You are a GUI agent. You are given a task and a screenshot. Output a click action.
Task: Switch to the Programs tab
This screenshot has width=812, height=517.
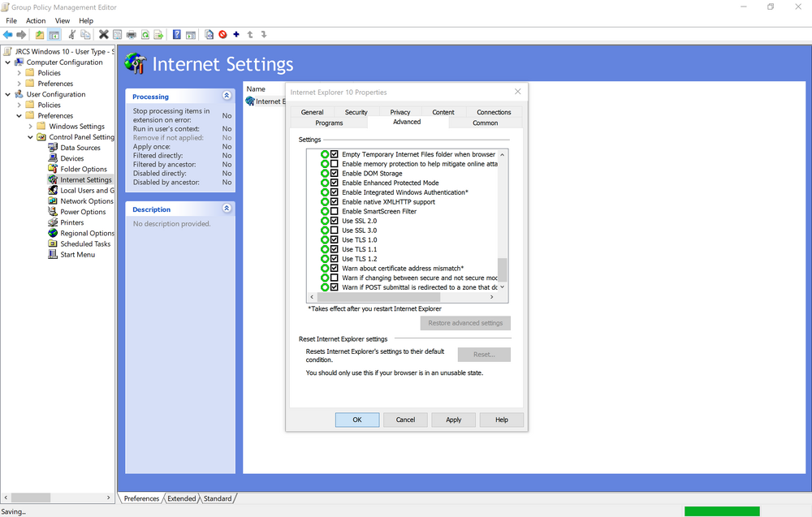pos(330,123)
